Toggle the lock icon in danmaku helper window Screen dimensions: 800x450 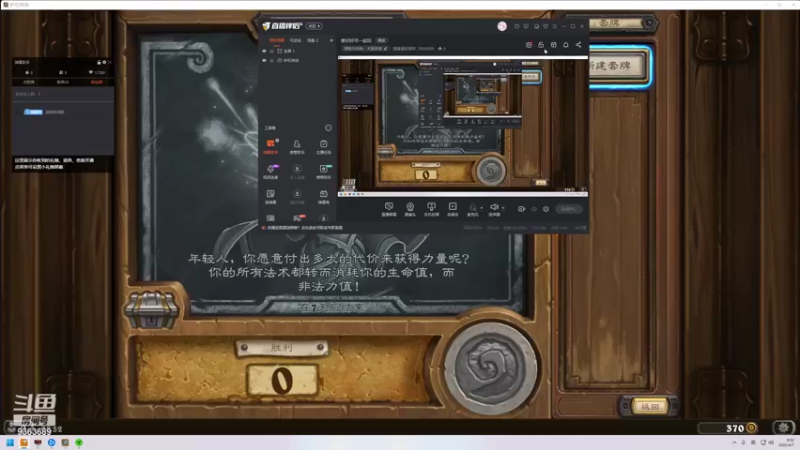(99, 62)
